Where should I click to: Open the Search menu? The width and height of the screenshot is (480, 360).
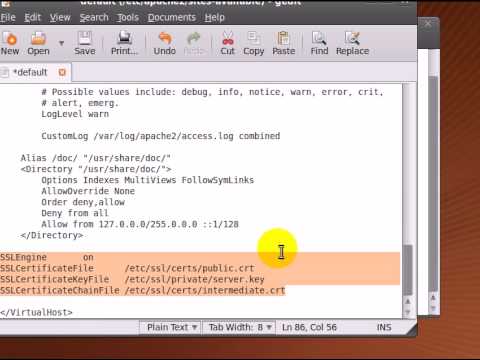(94, 17)
